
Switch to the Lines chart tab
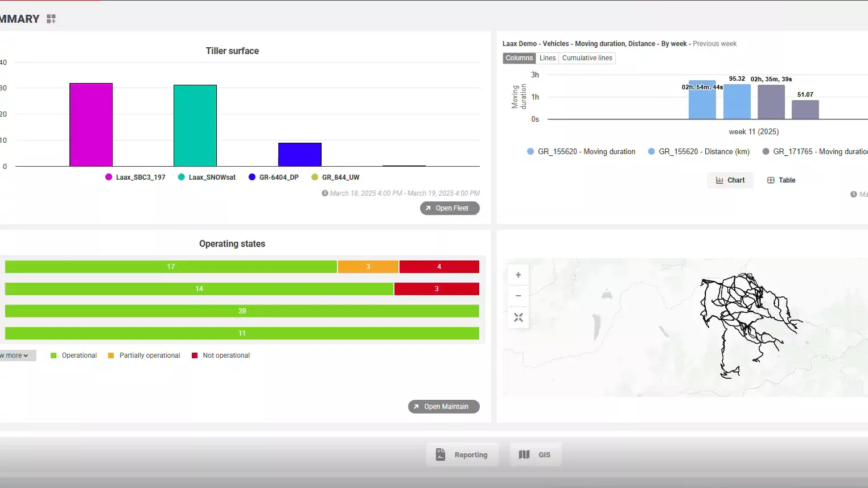pos(547,58)
